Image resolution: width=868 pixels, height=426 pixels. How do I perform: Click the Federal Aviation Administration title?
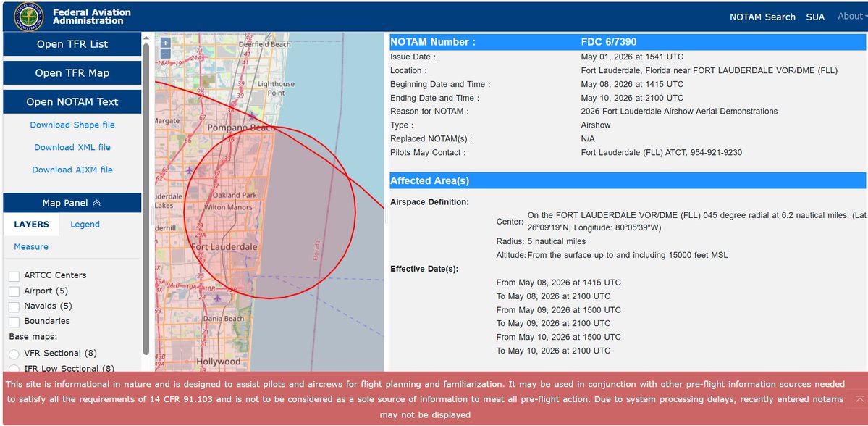coord(92,17)
